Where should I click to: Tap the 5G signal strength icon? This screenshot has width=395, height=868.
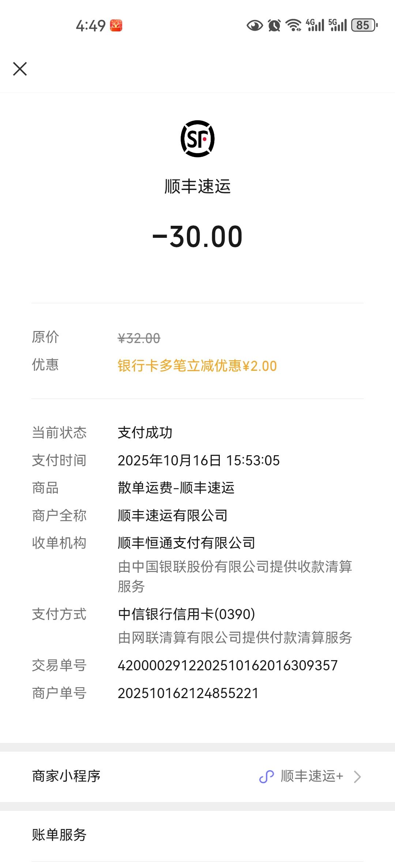pos(338,25)
